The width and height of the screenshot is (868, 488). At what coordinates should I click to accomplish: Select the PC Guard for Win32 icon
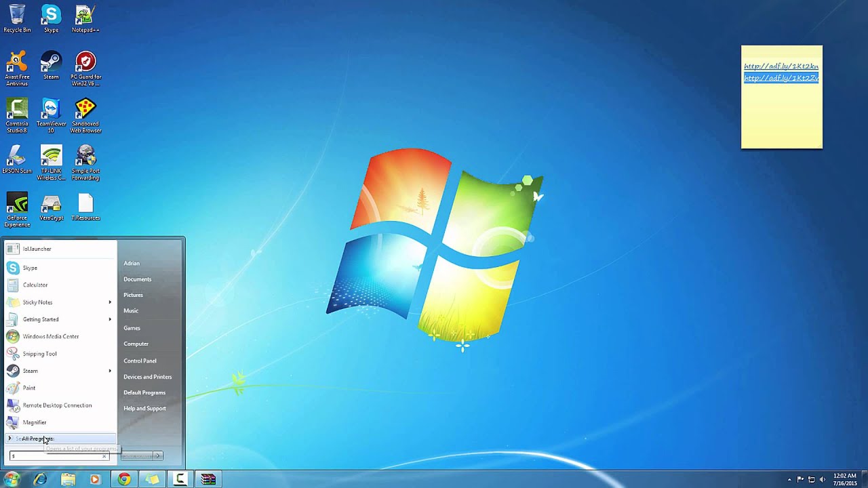click(x=85, y=68)
